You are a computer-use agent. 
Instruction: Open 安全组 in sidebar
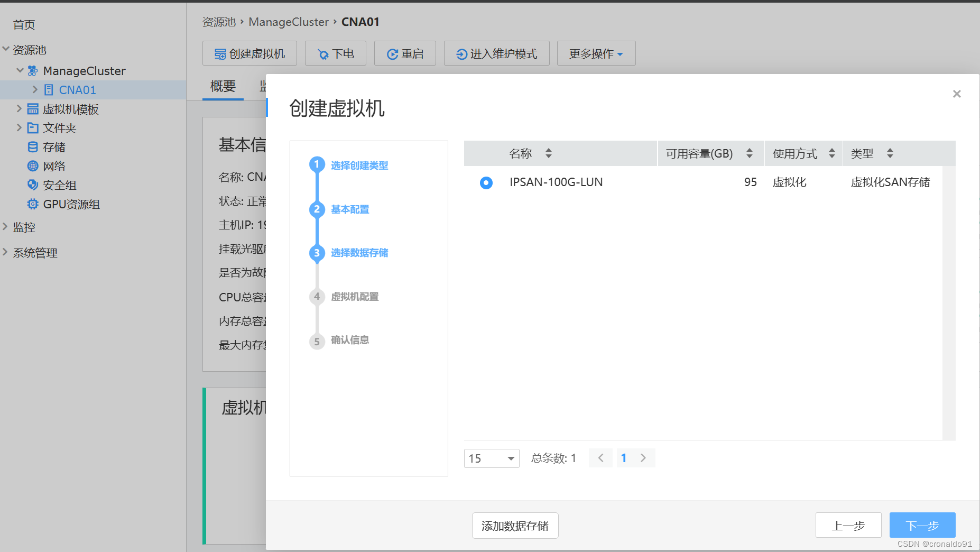coord(60,185)
